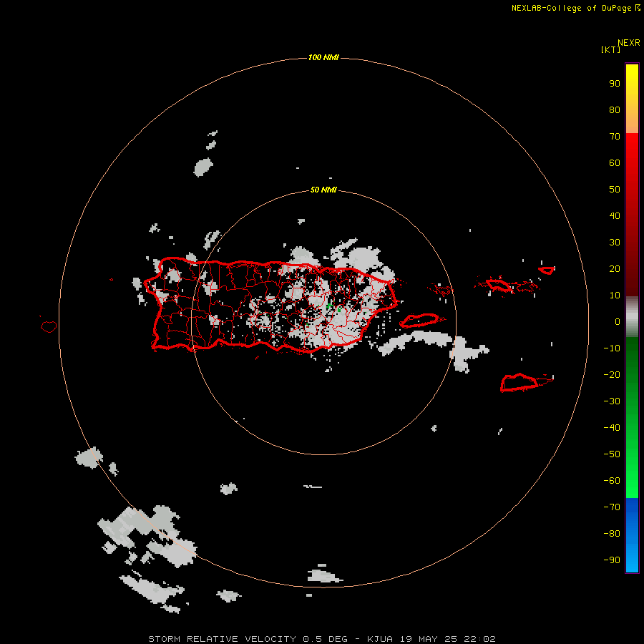
Task: Click the Storm Relative Velocity caption text
Action: (321, 639)
